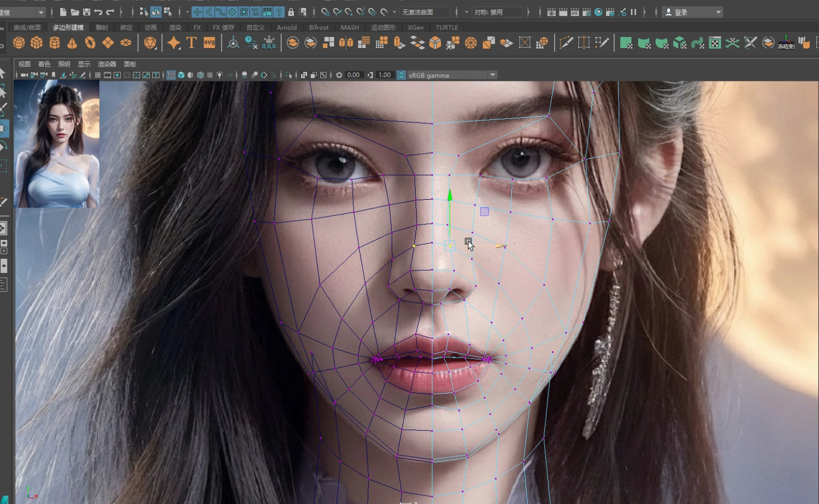This screenshot has height=504, width=819.
Task: Create a polygon cylinder from the shelf
Action: tap(54, 43)
